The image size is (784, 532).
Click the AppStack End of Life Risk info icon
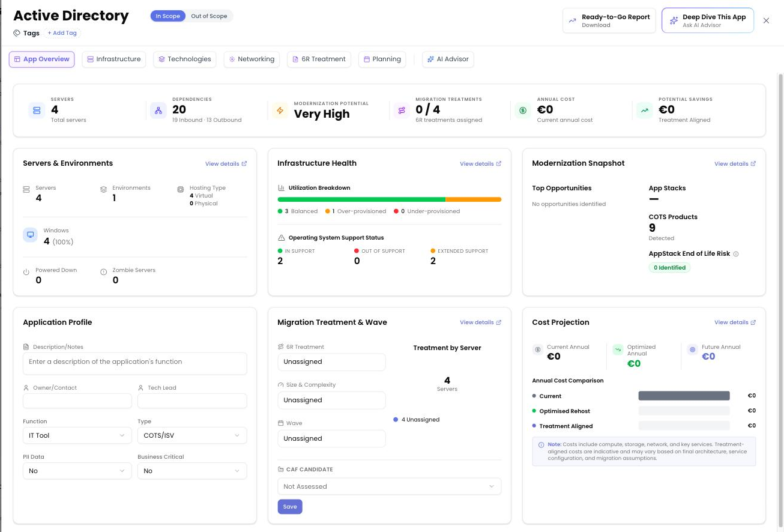click(x=736, y=254)
